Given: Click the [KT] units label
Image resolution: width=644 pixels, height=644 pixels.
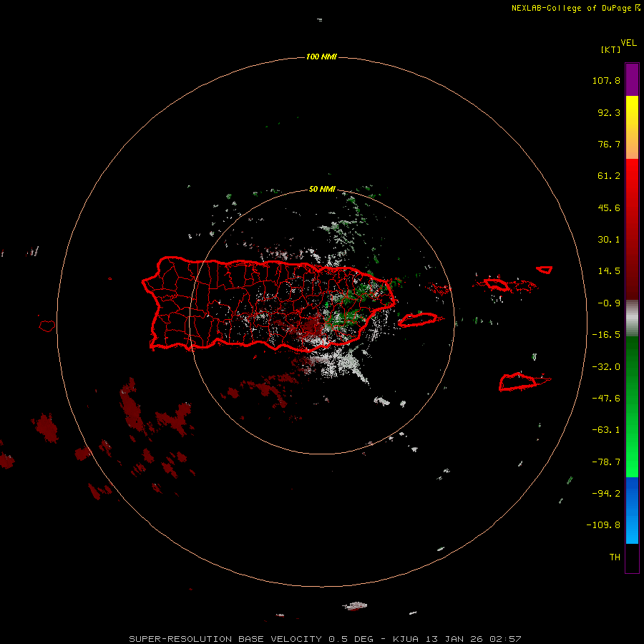Looking at the screenshot, I should [x=610, y=49].
